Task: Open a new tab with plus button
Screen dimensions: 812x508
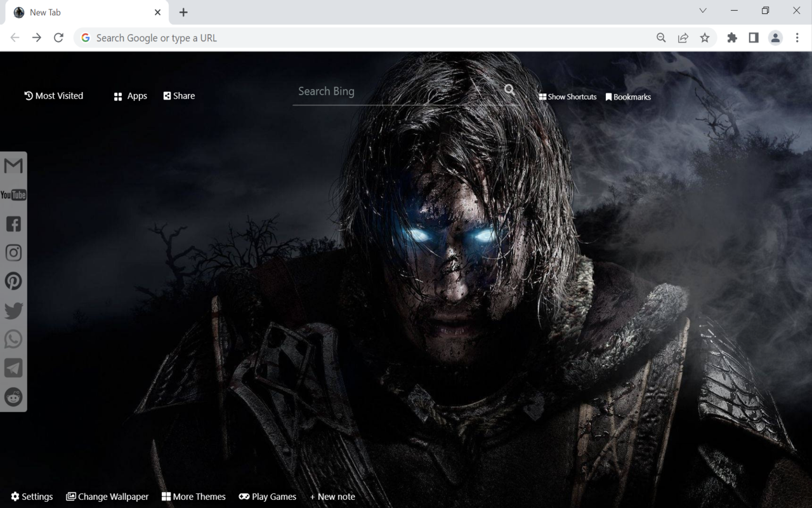Action: [x=183, y=12]
